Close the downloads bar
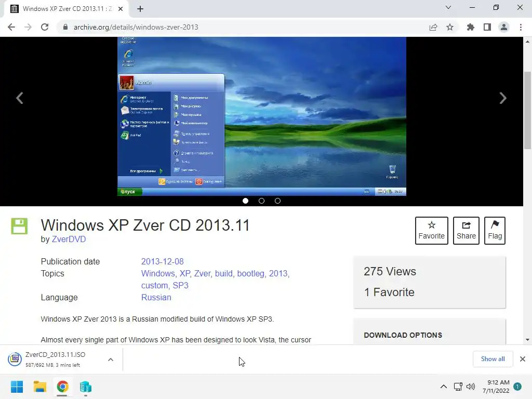The image size is (532, 399). click(523, 359)
